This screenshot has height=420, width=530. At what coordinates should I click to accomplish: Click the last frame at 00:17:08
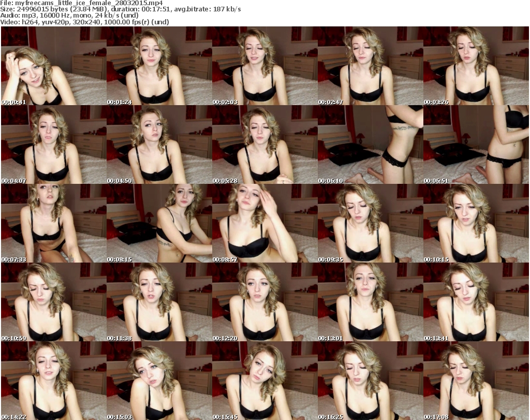[x=475, y=381]
